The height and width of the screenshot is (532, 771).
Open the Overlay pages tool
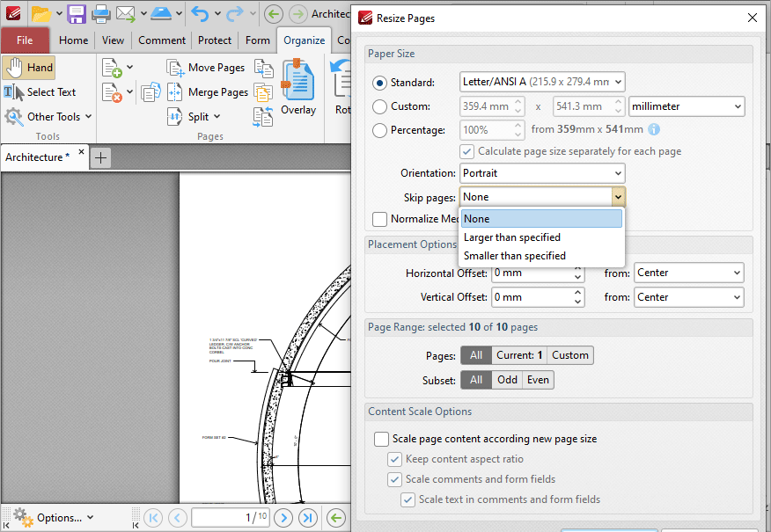tap(298, 81)
